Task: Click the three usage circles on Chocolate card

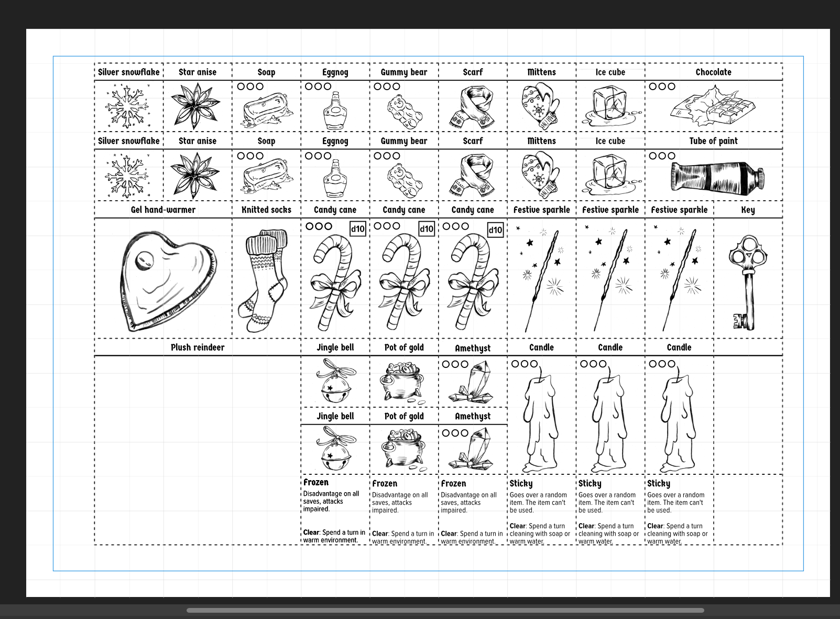Action: coord(662,86)
